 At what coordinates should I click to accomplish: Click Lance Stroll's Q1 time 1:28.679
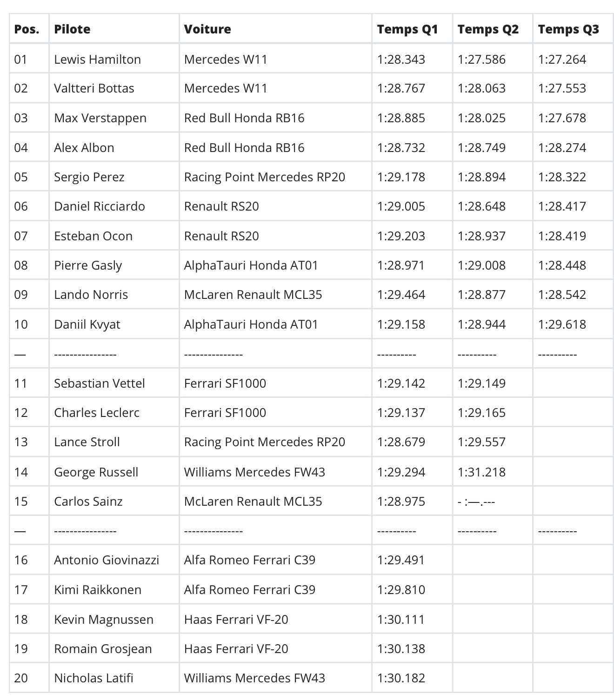click(401, 442)
